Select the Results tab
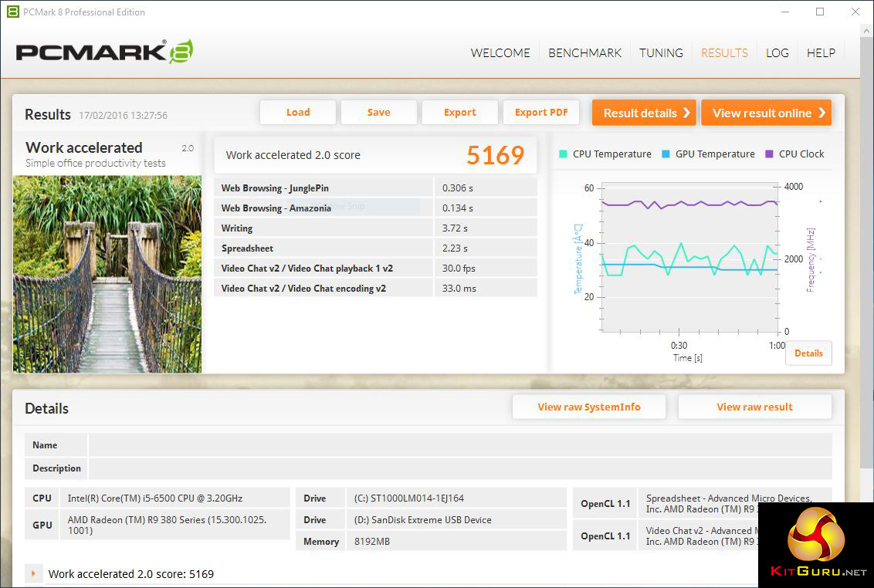Viewport: 874px width, 588px height. [724, 53]
